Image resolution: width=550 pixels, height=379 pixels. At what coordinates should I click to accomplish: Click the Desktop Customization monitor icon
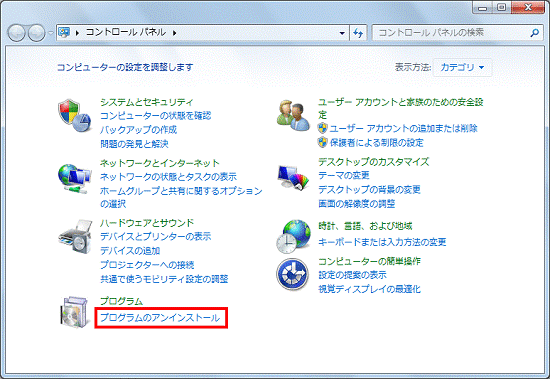point(293,177)
